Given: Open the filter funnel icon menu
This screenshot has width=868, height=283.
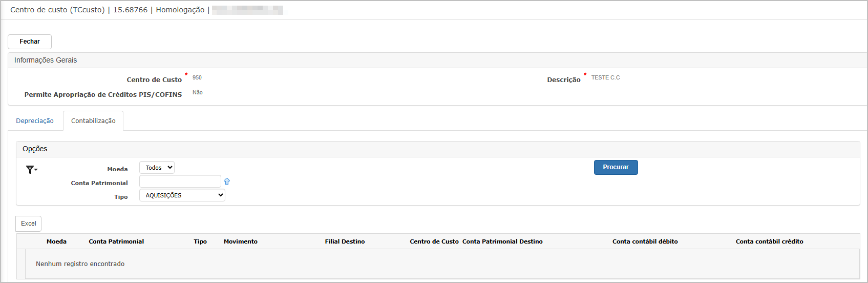Looking at the screenshot, I should click(31, 169).
